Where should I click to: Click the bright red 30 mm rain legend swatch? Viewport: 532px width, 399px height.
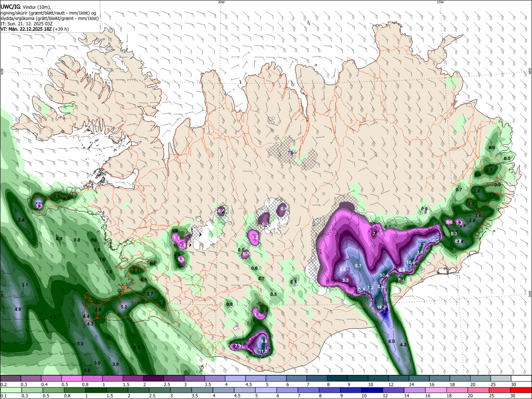click(x=521, y=390)
